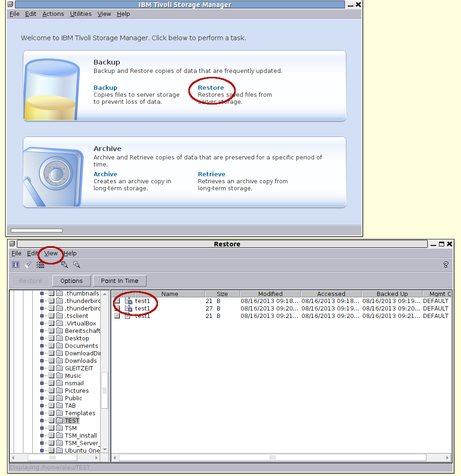Image resolution: width=461 pixels, height=476 pixels.
Task: Check the box beside the 27 B test1 file
Action: click(x=117, y=308)
